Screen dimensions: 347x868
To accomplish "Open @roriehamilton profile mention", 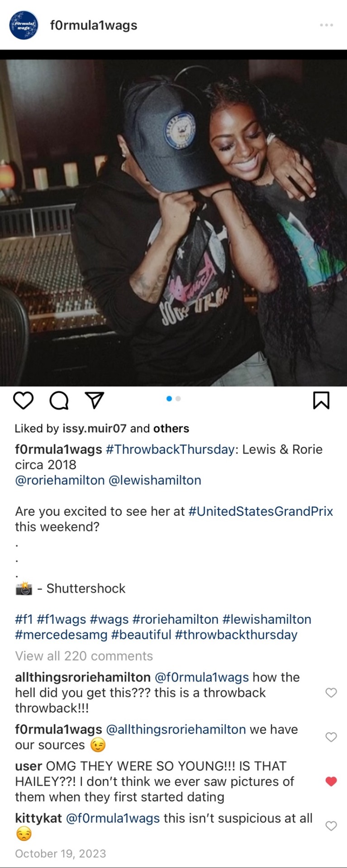I will pos(60,480).
